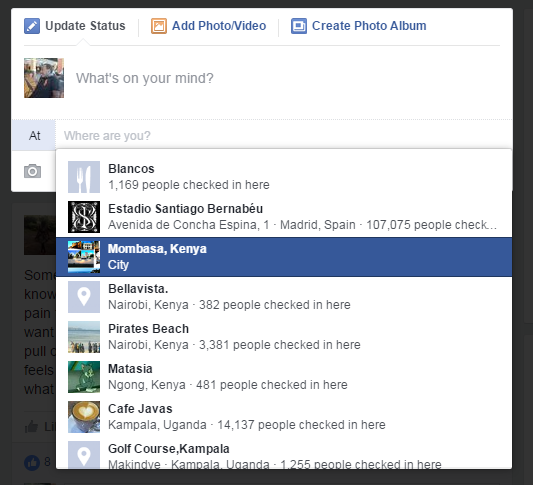Click the Estadio Santiago Bernabéu logo thumbnail
This screenshot has width=533, height=485.
pyautogui.click(x=84, y=217)
